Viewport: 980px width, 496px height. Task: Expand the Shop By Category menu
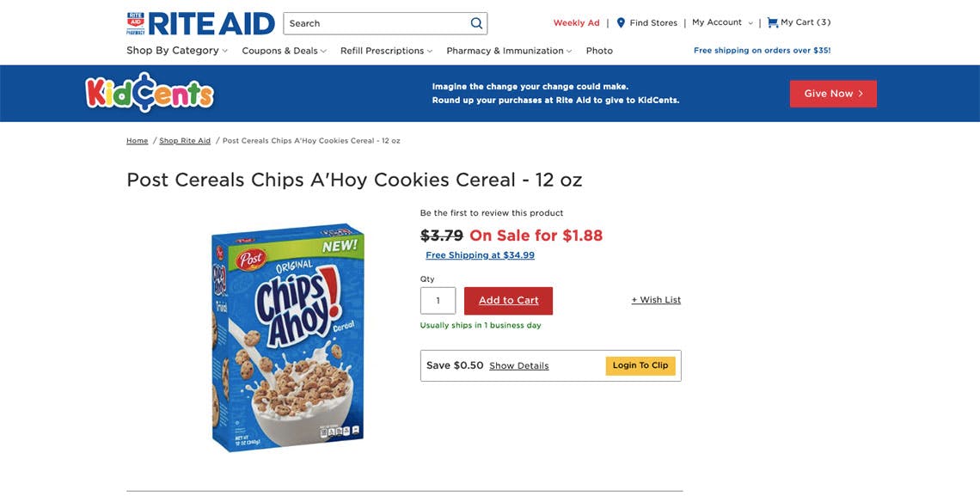(x=177, y=51)
